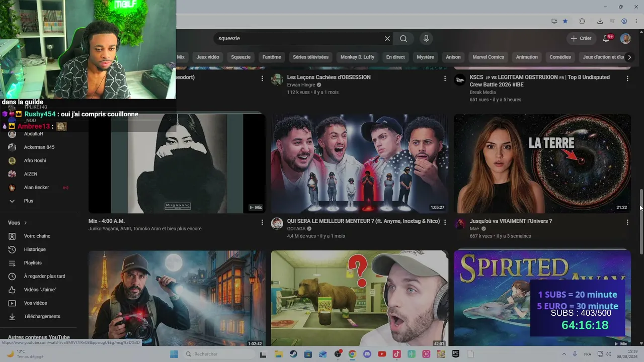Open Chrome three-dot menu
The width and height of the screenshot is (644, 362).
636,21
